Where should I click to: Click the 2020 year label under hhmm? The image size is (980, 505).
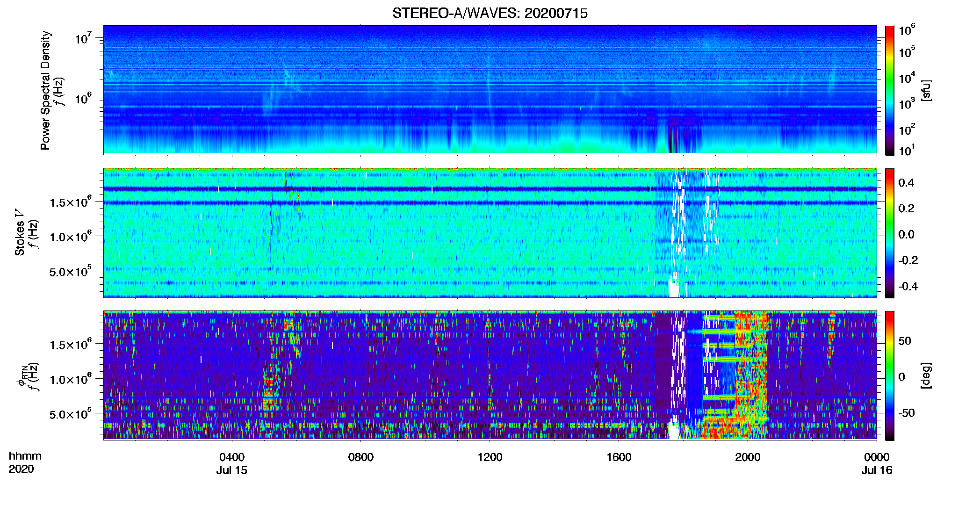(21, 469)
